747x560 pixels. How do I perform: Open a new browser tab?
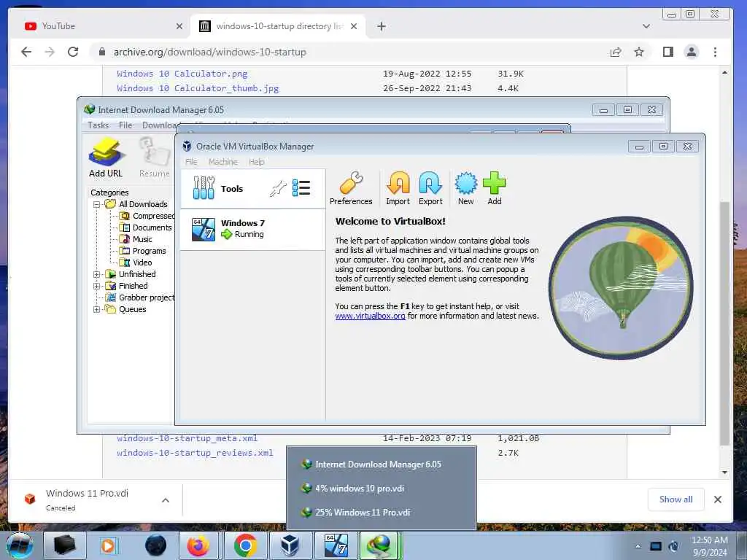click(381, 26)
